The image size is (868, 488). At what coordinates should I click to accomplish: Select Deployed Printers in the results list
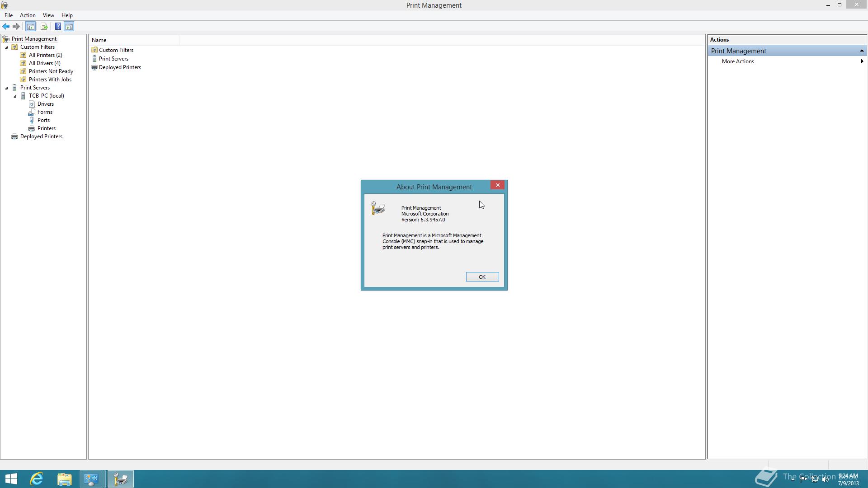pos(120,67)
